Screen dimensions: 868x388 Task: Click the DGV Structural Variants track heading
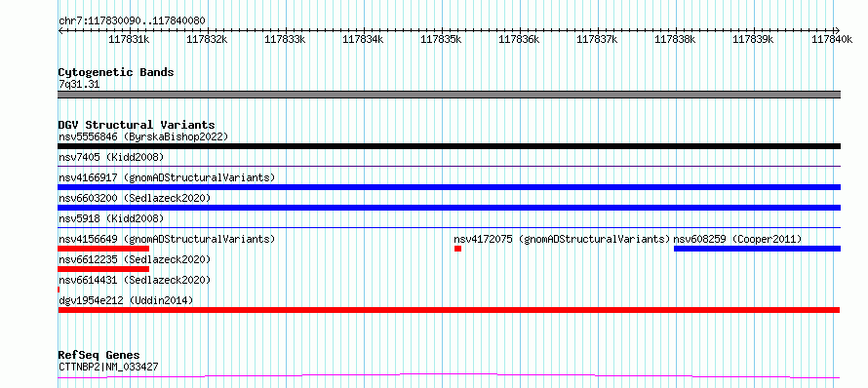click(137, 125)
